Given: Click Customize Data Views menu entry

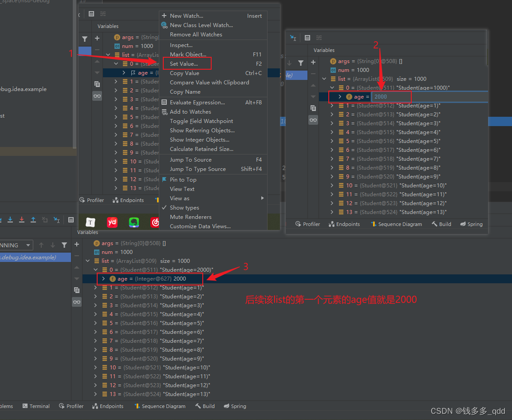Looking at the screenshot, I should click(x=200, y=226).
